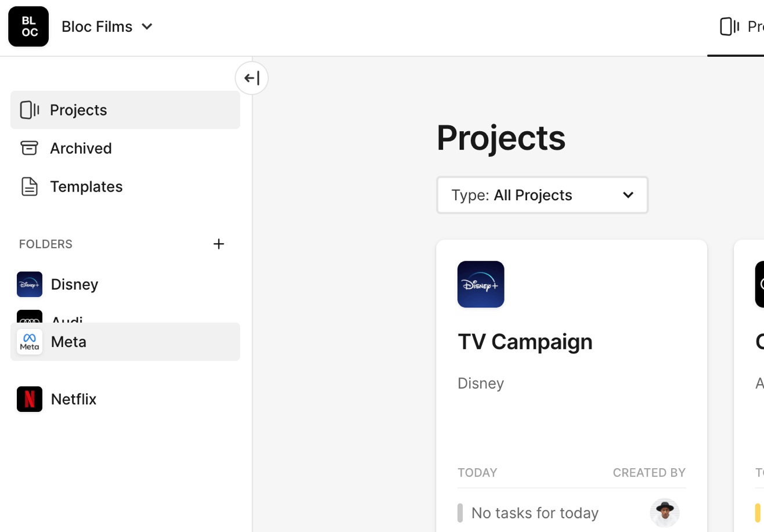The image size is (764, 532).
Task: Open the Netflix folder
Action: click(74, 399)
